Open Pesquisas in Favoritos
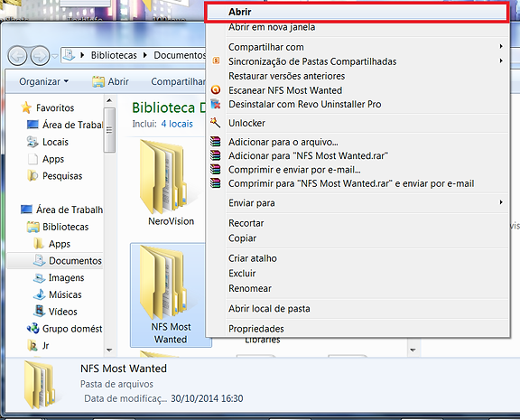The width and height of the screenshot is (520, 420). pyautogui.click(x=55, y=176)
